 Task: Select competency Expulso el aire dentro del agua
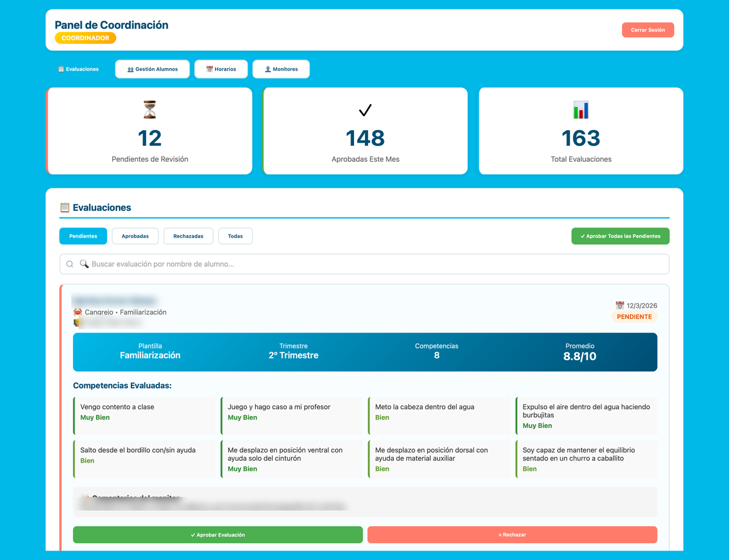tap(586, 415)
